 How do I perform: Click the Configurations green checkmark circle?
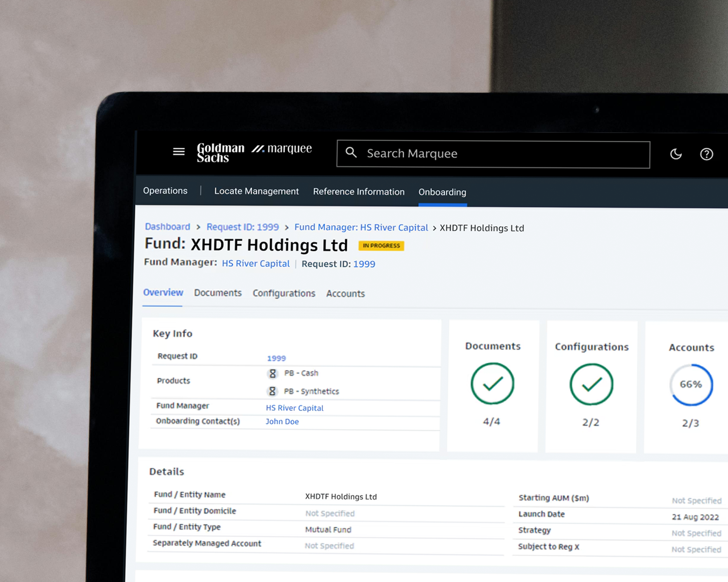(591, 384)
